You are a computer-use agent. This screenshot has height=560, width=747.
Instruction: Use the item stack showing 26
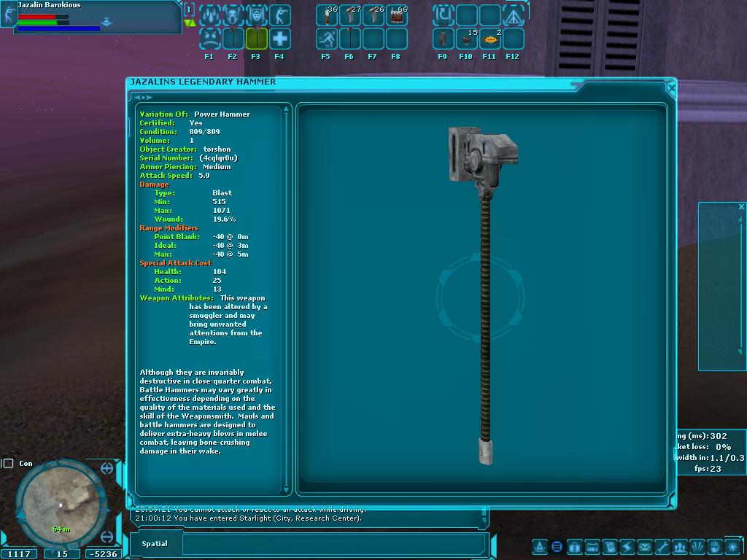[373, 15]
